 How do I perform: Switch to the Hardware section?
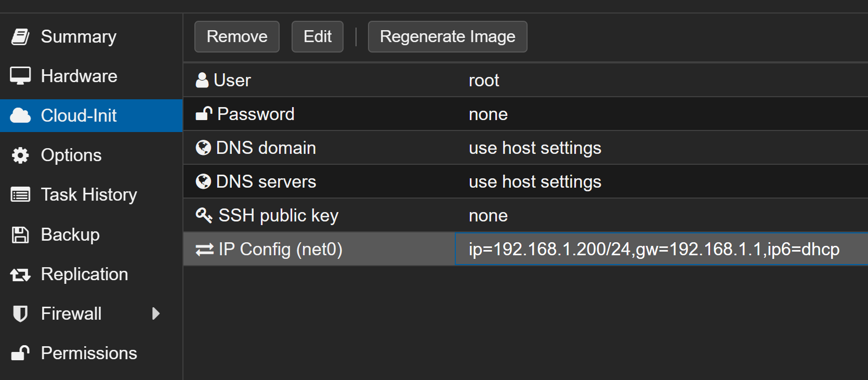pyautogui.click(x=79, y=76)
